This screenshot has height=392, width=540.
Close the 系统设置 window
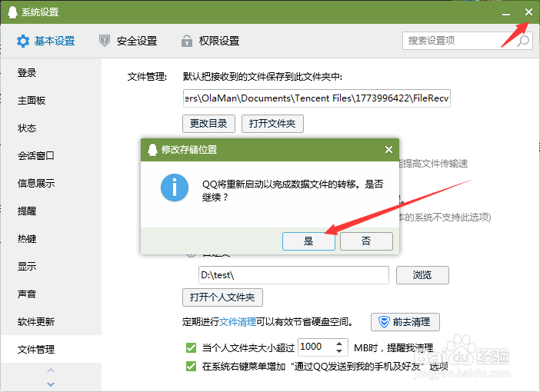(528, 12)
